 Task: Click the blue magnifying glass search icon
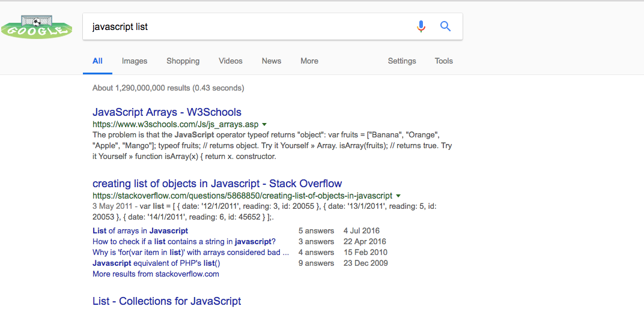pyautogui.click(x=446, y=26)
